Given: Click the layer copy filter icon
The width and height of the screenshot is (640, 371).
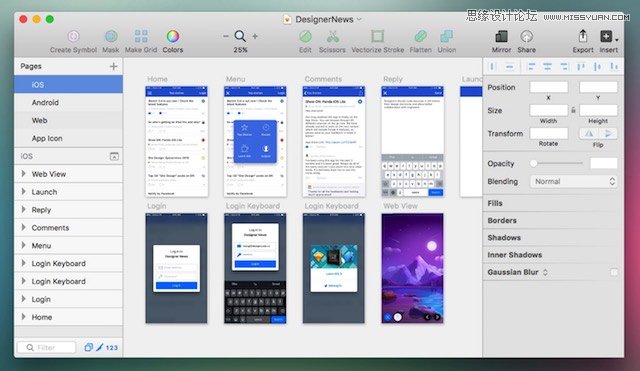Looking at the screenshot, I should pyautogui.click(x=88, y=347).
